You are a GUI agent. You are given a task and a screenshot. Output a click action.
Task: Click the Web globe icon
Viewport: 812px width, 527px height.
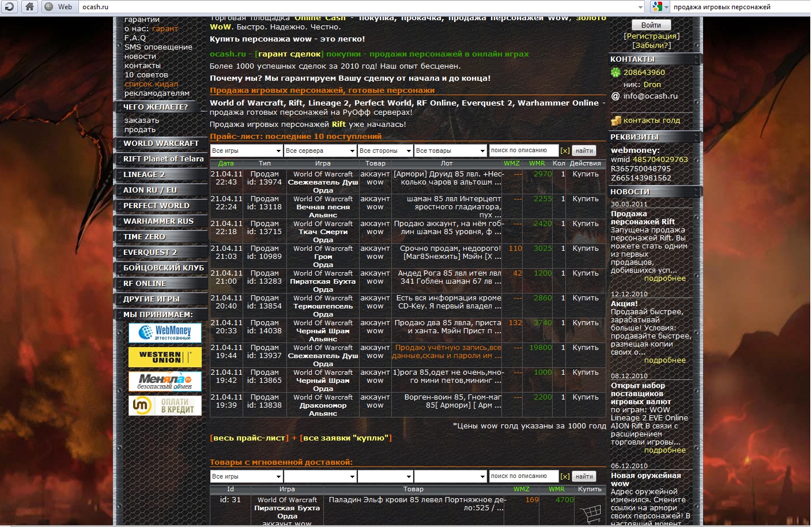click(48, 7)
